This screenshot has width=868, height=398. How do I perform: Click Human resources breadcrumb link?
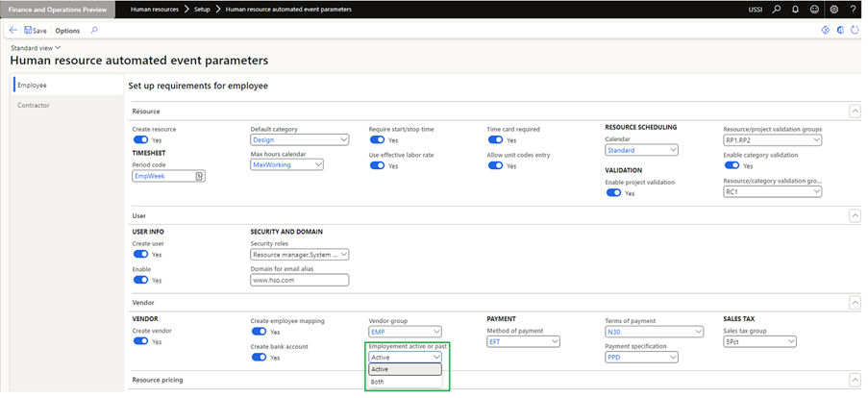[x=153, y=10]
